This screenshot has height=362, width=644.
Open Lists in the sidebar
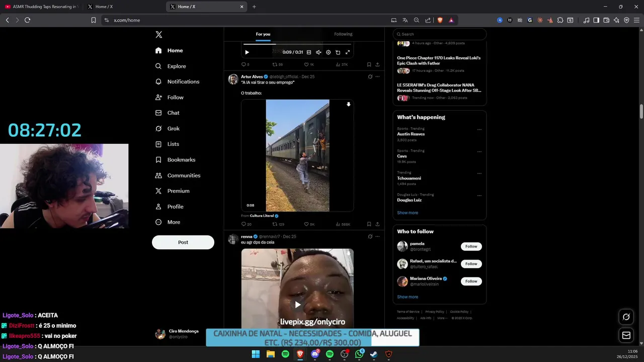pyautogui.click(x=167, y=144)
